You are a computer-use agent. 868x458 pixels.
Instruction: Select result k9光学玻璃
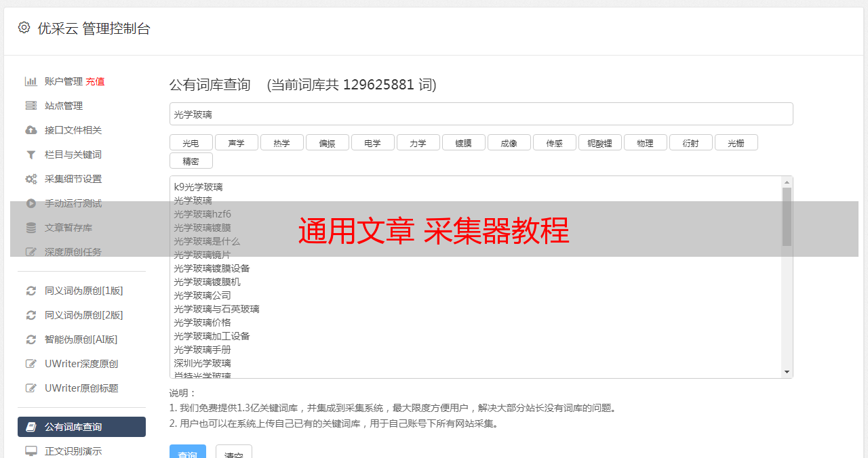point(198,187)
